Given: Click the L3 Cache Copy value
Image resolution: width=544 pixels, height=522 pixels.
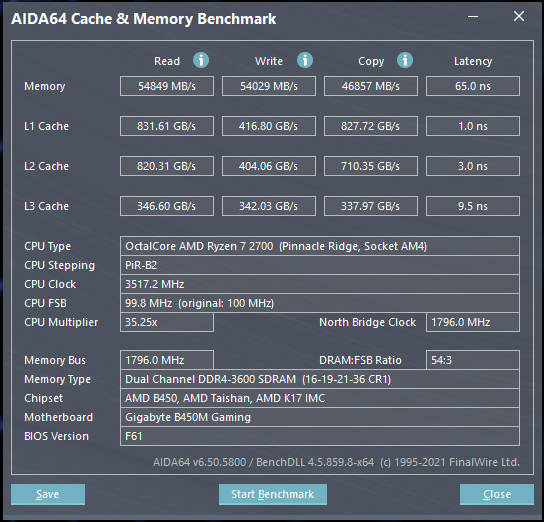Looking at the screenshot, I should click(371, 206).
